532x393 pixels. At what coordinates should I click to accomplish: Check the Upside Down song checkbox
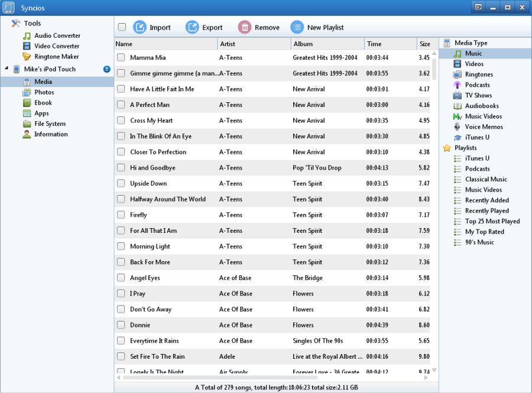[121, 183]
